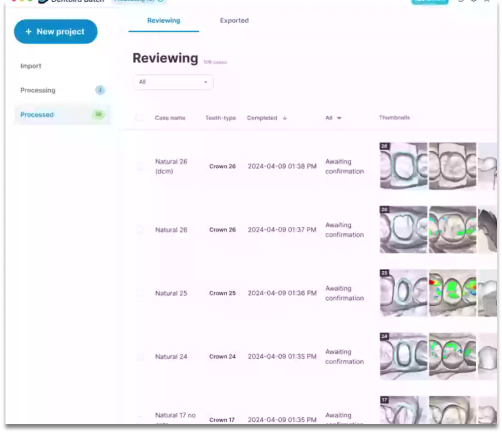The width and height of the screenshot is (502, 432).
Task: Open color-mapped contact thumbnail for Natural 25
Action: click(452, 293)
